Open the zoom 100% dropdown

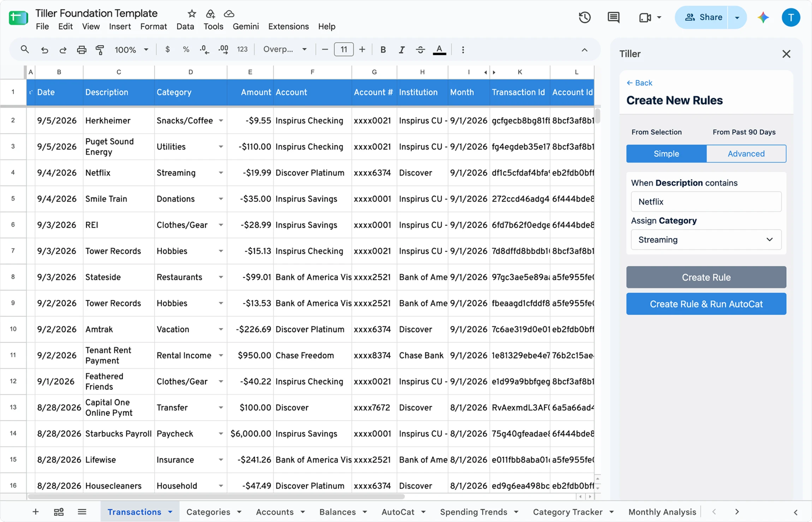click(x=131, y=50)
